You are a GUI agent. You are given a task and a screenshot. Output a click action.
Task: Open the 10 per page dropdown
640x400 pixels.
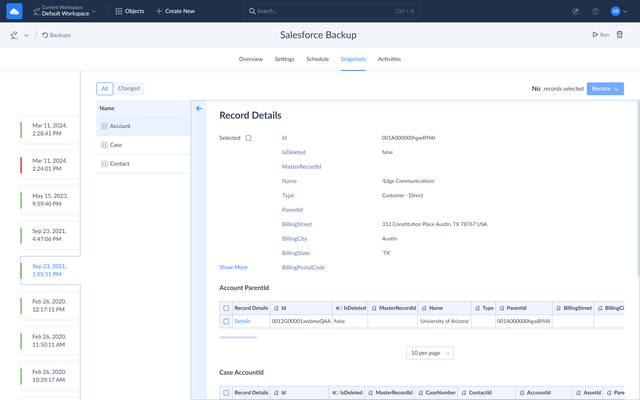click(430, 353)
